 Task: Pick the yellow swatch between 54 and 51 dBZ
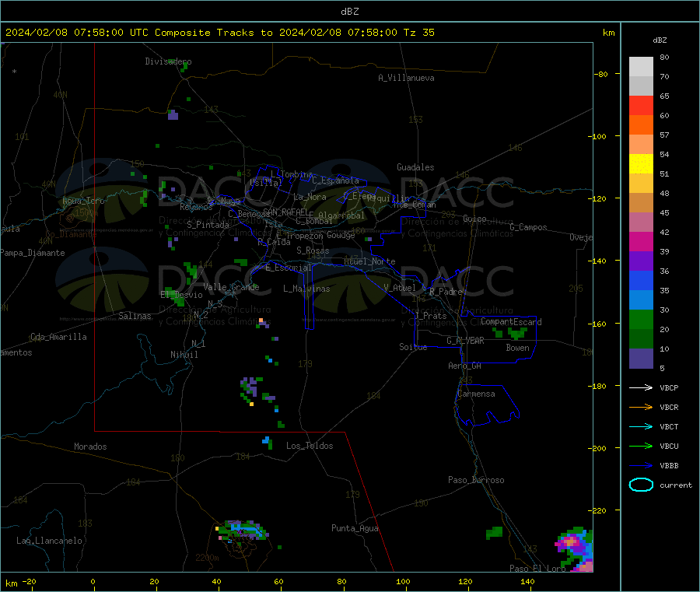pos(641,164)
